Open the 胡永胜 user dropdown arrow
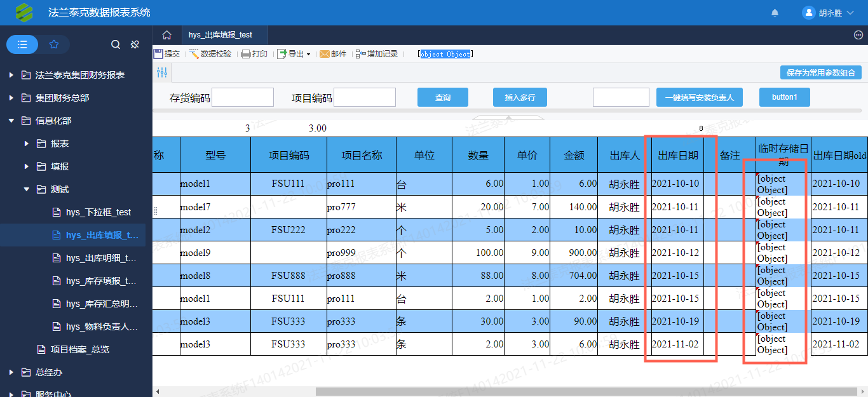This screenshot has height=397, width=868. click(x=850, y=13)
